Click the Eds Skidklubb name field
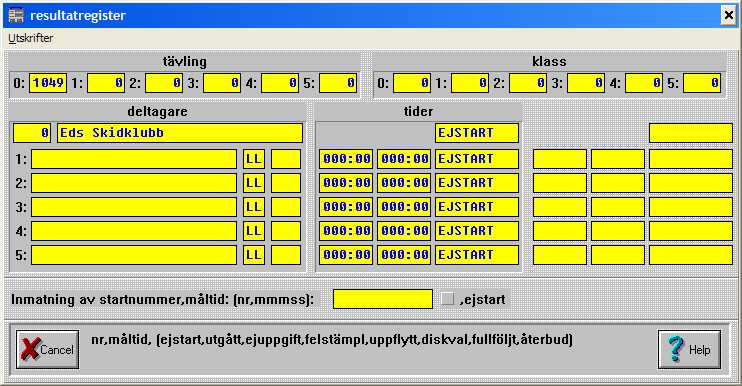The width and height of the screenshot is (742, 386). pyautogui.click(x=180, y=133)
